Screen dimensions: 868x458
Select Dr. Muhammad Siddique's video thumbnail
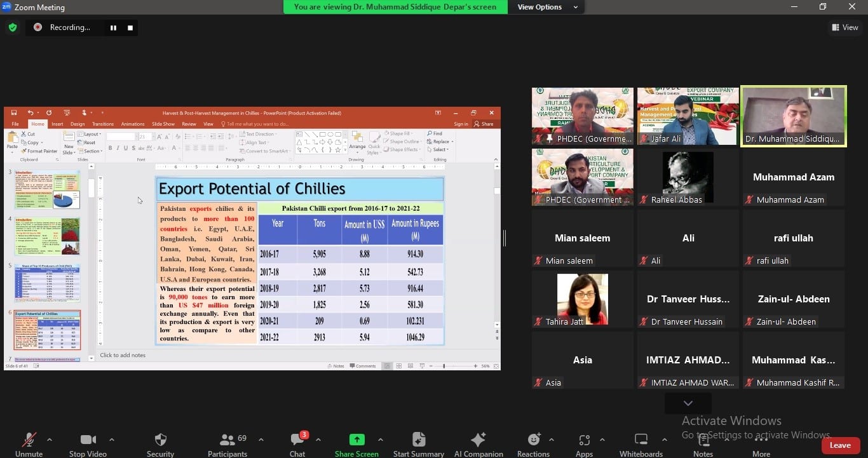(x=793, y=116)
